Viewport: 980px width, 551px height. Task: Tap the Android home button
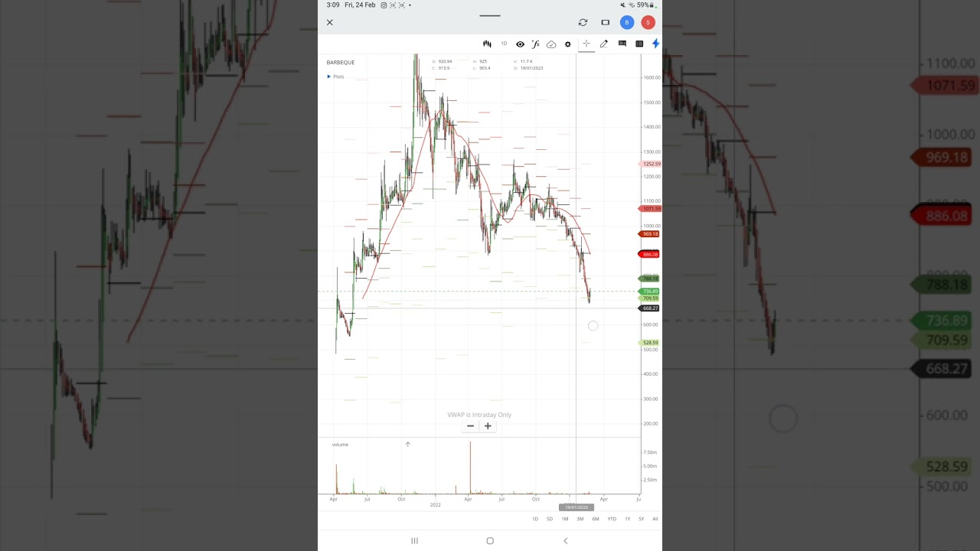pyautogui.click(x=490, y=540)
